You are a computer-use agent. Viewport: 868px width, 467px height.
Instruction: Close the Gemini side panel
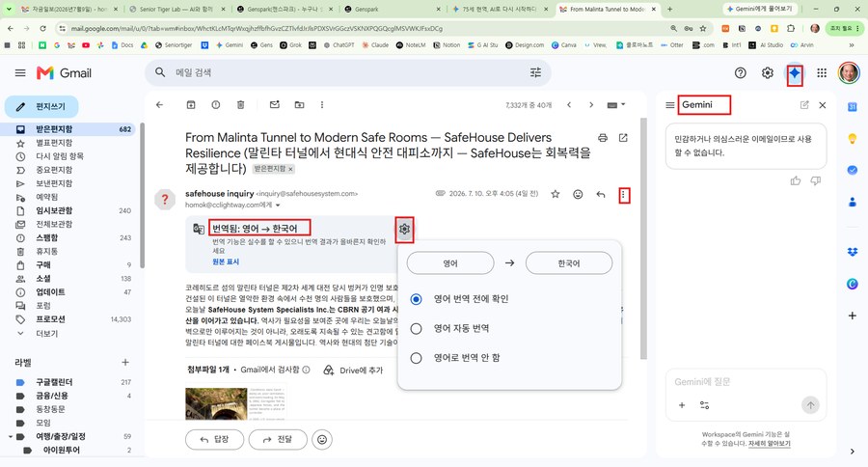823,105
